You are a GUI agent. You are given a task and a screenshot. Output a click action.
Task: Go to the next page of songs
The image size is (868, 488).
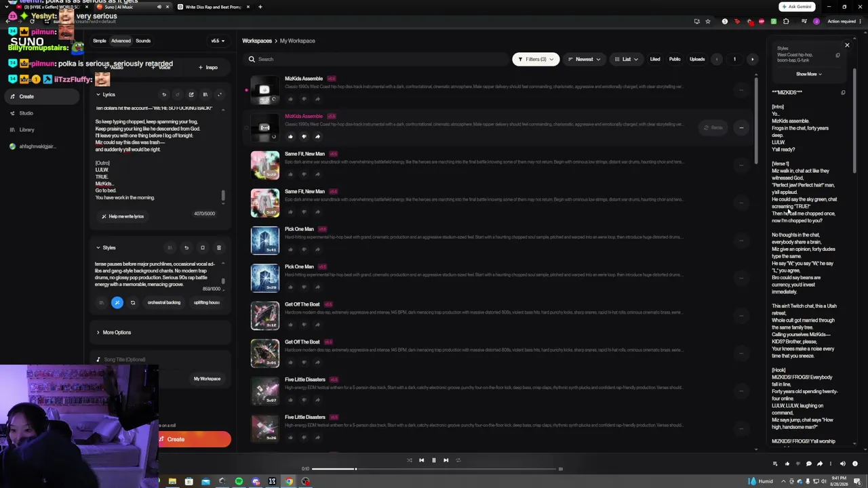tap(752, 59)
